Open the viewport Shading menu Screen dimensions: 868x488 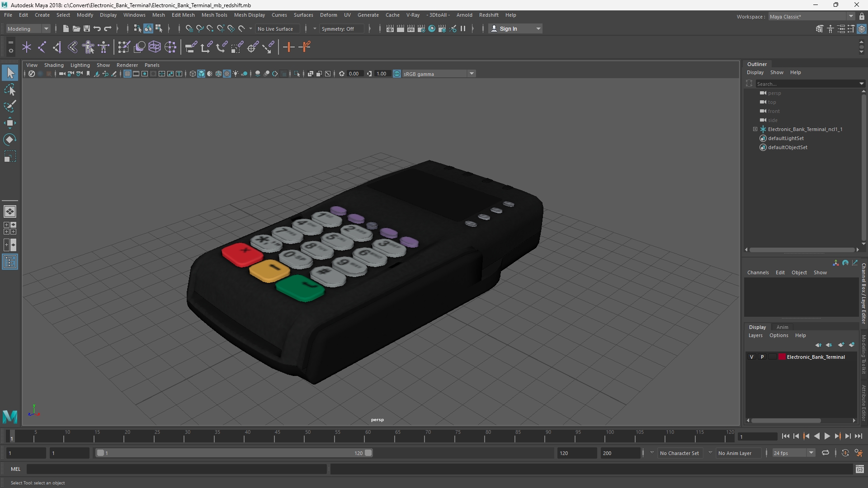pyautogui.click(x=54, y=65)
